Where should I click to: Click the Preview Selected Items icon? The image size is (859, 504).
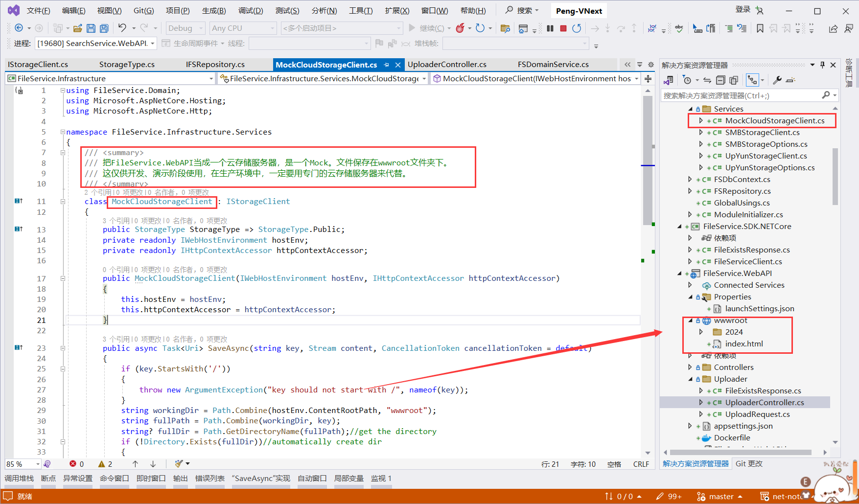791,80
